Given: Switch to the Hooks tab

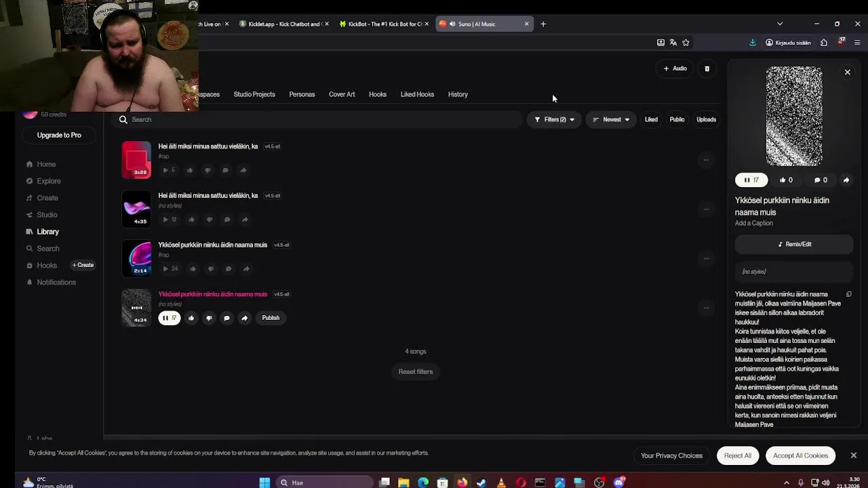Looking at the screenshot, I should click(x=378, y=94).
